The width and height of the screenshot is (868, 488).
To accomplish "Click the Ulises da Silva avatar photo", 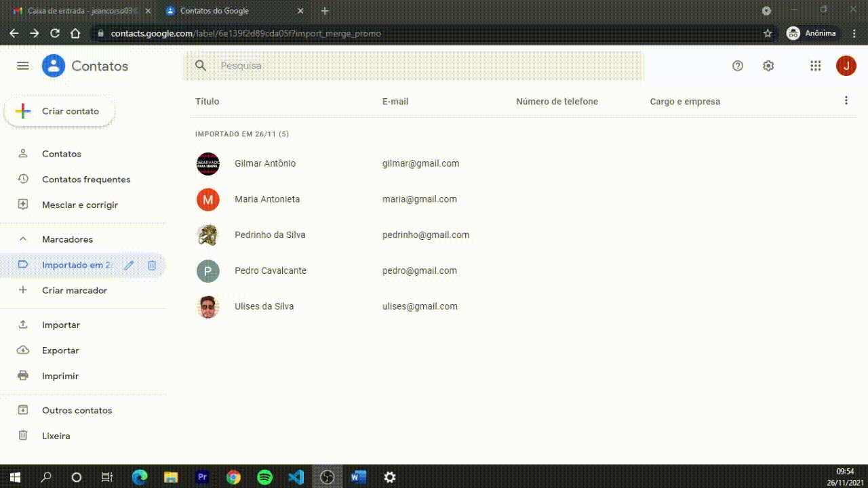I will click(x=208, y=306).
